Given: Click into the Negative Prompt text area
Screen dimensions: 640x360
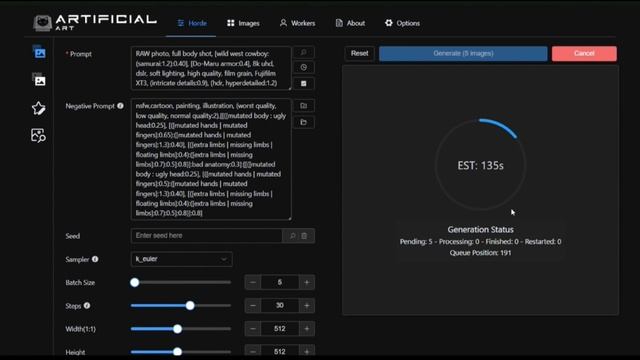Looking at the screenshot, I should tap(211, 159).
